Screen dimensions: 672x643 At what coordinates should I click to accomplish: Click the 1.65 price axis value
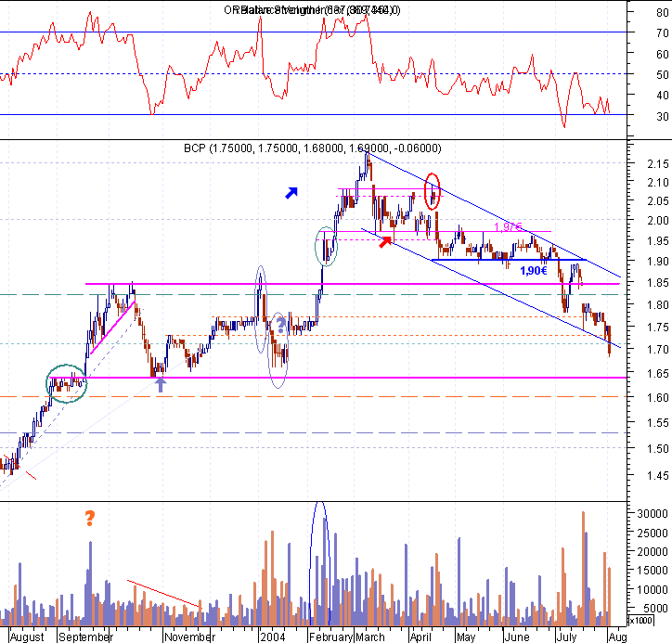(x=658, y=374)
